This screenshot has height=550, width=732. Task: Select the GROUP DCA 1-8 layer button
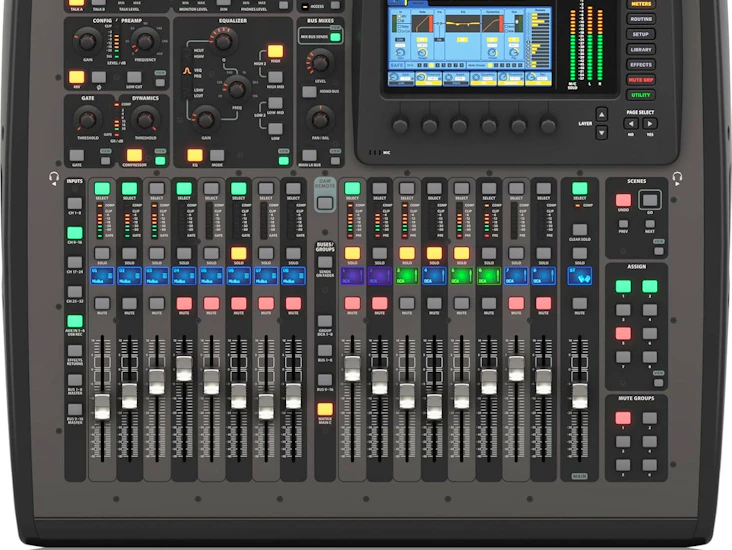(325, 321)
